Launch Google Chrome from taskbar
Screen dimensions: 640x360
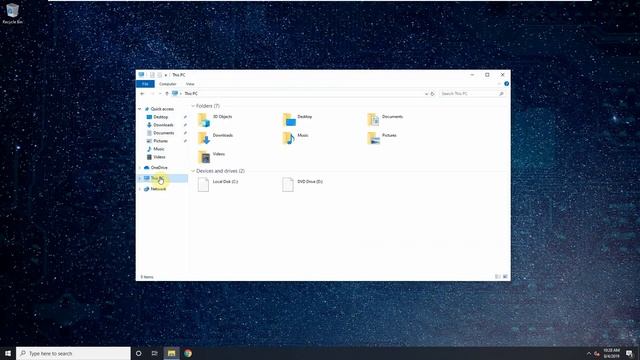[188, 353]
